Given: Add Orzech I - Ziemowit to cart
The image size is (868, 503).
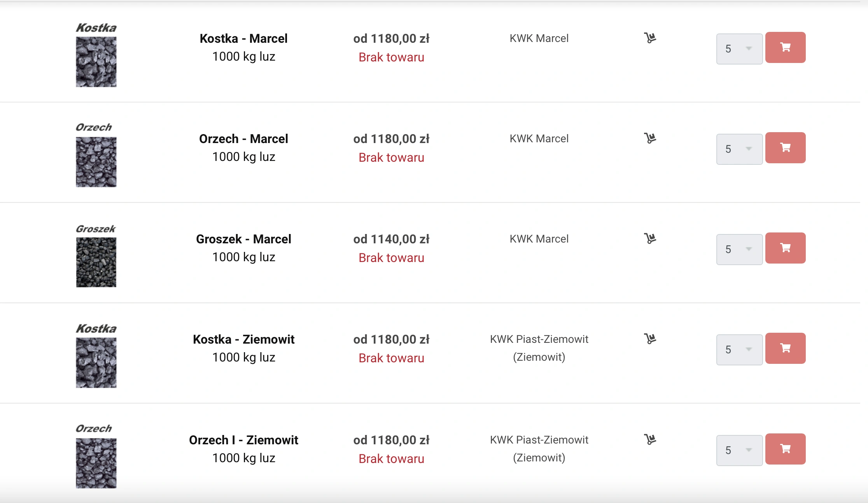Looking at the screenshot, I should pyautogui.click(x=785, y=449).
